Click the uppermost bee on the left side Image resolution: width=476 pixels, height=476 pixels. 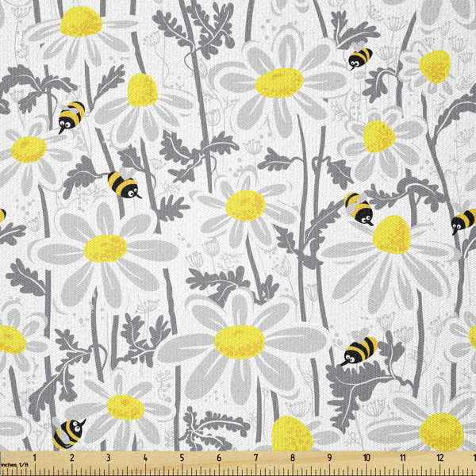[x=71, y=116]
